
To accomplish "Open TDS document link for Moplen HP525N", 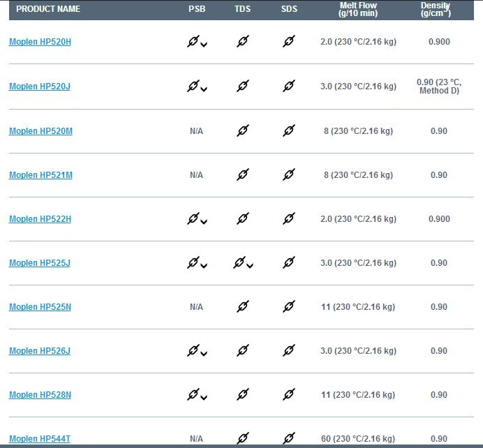I will click(243, 306).
